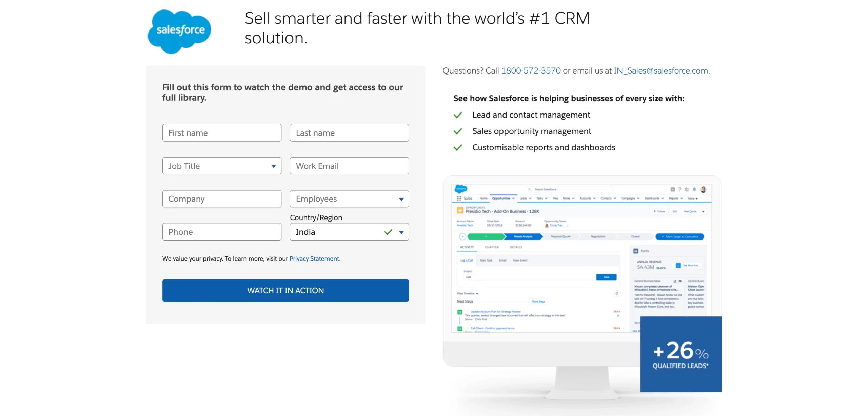
Task: Click the IN_Sales@salesforce.com email link
Action: (661, 70)
